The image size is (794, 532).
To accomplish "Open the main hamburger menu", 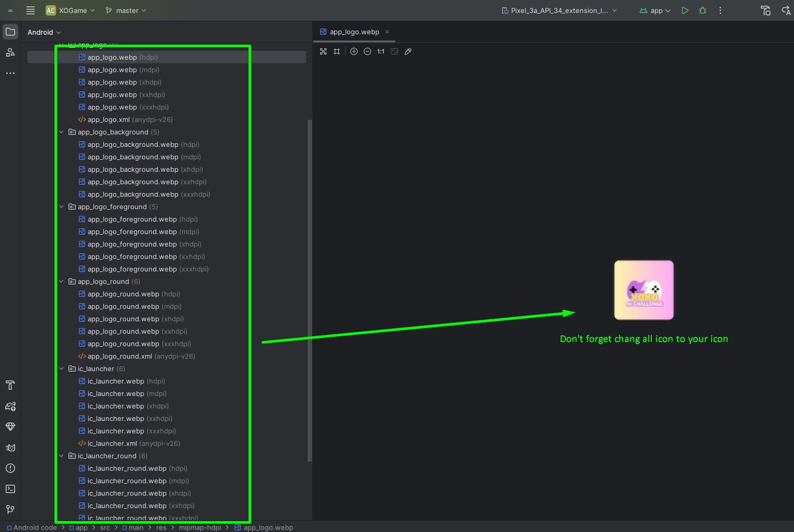I will pos(31,10).
